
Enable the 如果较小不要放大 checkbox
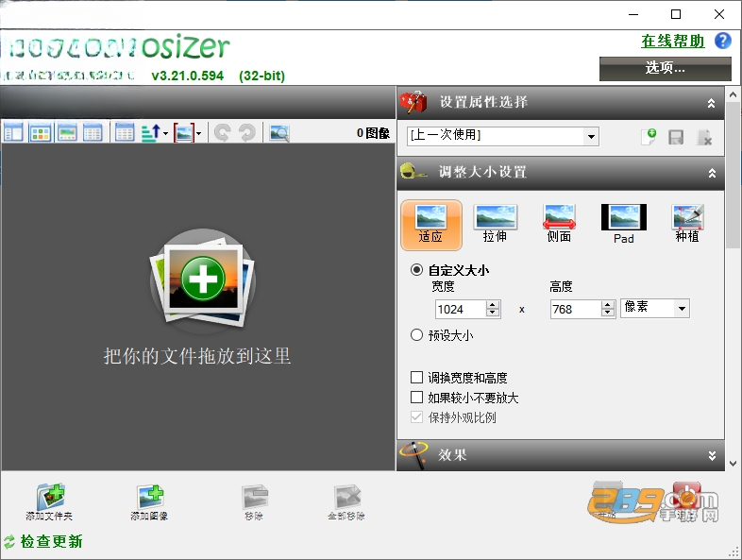pyautogui.click(x=416, y=398)
